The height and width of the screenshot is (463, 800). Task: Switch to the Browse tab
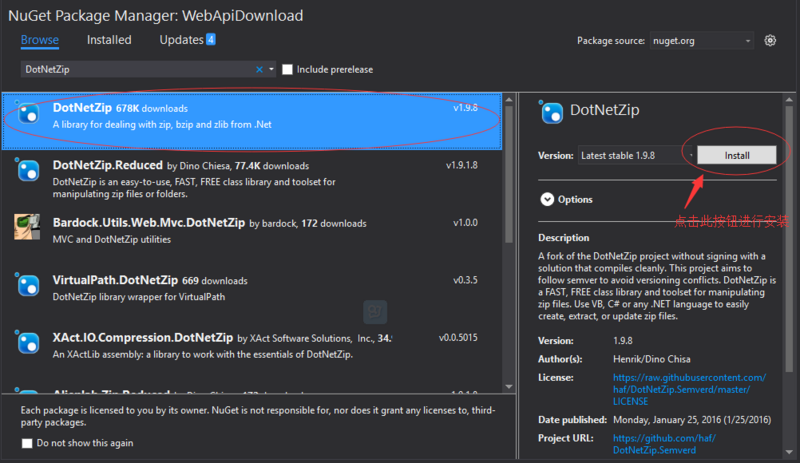tap(40, 40)
